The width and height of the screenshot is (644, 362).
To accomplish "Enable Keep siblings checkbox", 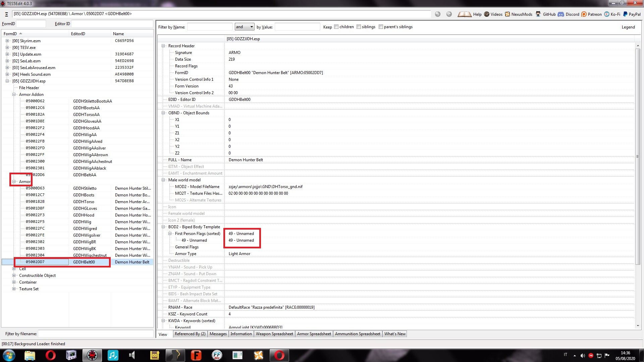I will point(359,27).
